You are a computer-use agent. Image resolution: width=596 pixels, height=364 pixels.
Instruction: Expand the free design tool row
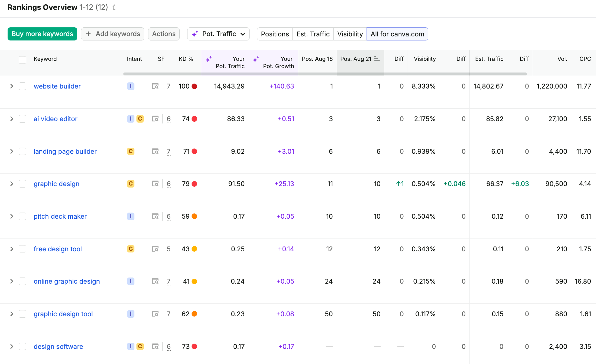tap(12, 249)
